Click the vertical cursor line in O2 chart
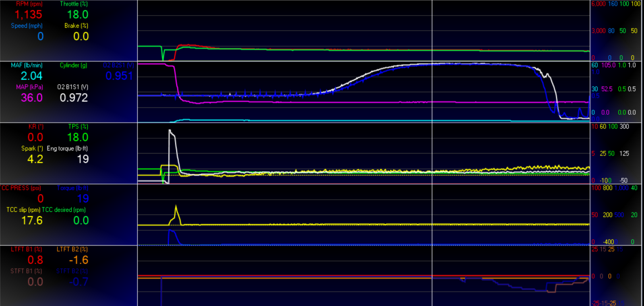 432,92
